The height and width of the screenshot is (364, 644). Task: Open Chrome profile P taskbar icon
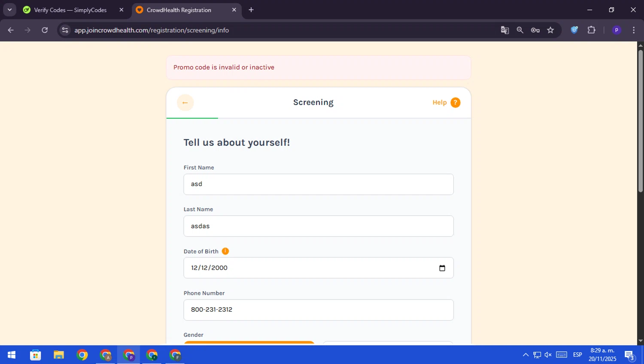pos(128,355)
